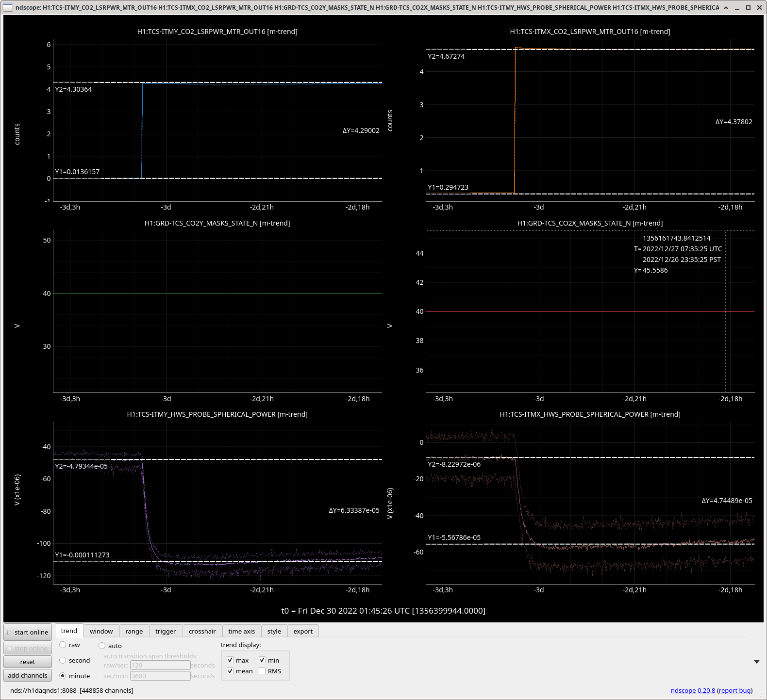Close the ndscope window
The height and width of the screenshot is (700, 767).
click(759, 7)
